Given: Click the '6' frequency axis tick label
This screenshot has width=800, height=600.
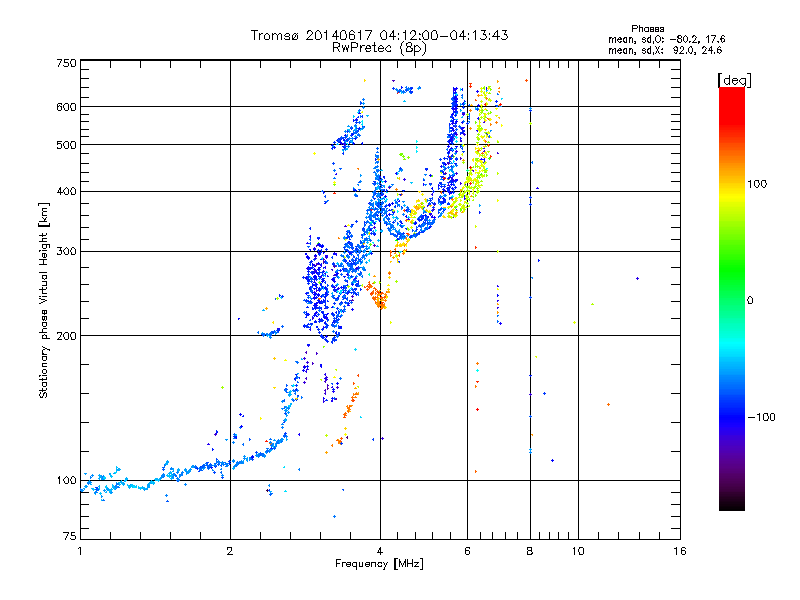Looking at the screenshot, I should click(x=467, y=551).
